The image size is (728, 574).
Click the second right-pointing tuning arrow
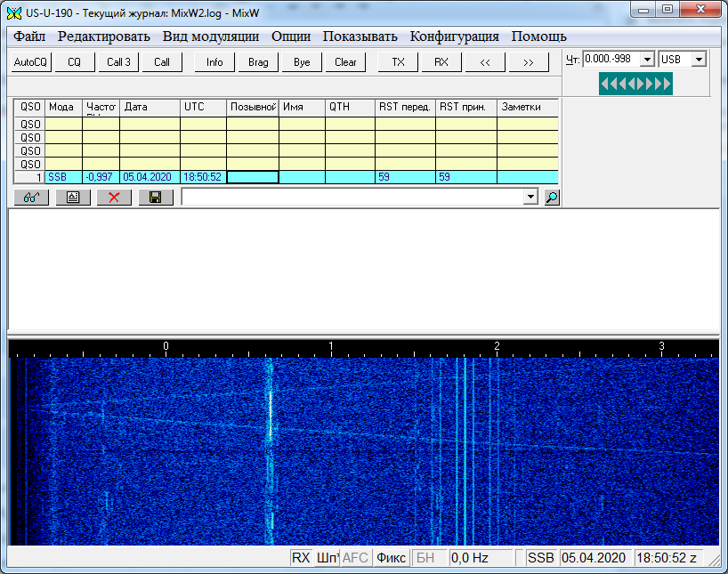coord(649,84)
